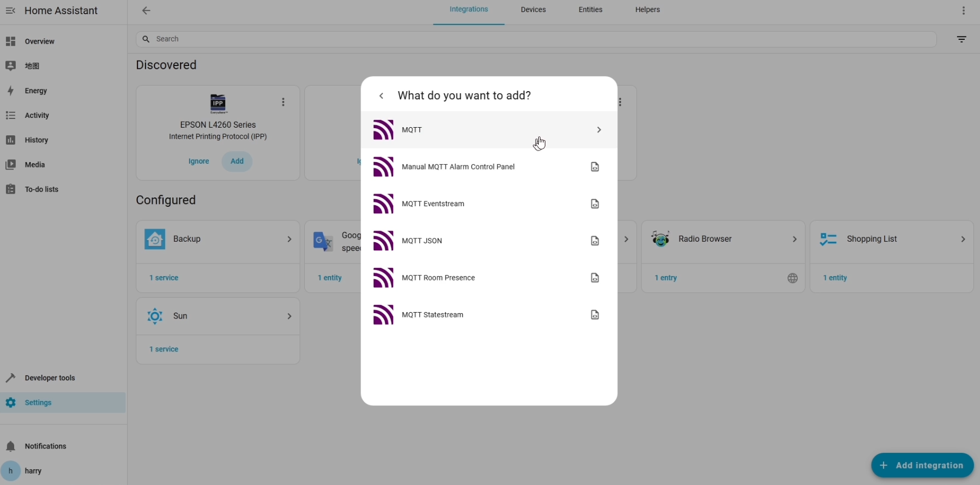The width and height of the screenshot is (980, 485).
Task: Select the MQTT integration entry
Action: [488, 130]
